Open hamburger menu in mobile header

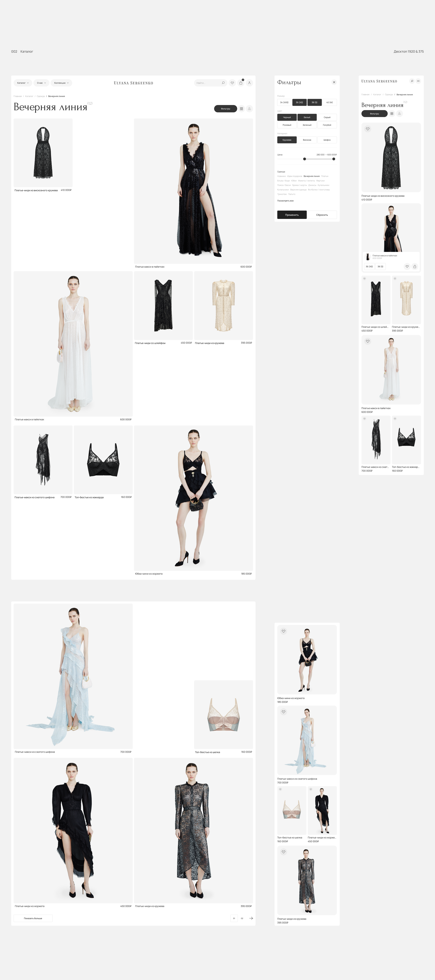point(418,81)
